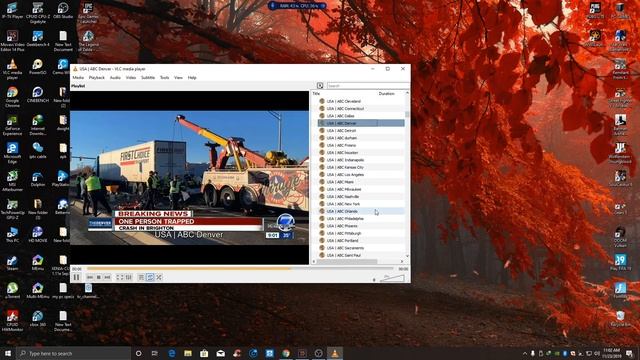This screenshot has width=640, height=360.
Task: Toggle the VLC loop mode
Action: [x=150, y=278]
